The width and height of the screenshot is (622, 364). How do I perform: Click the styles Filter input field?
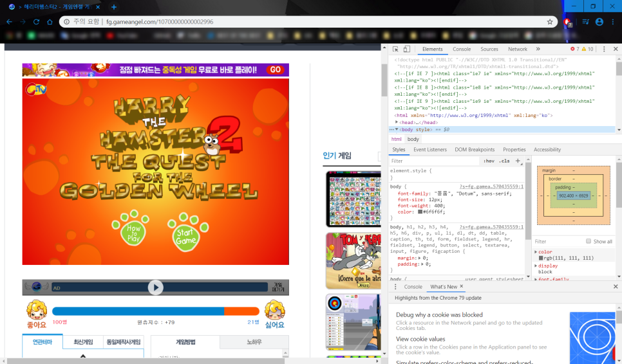click(435, 161)
